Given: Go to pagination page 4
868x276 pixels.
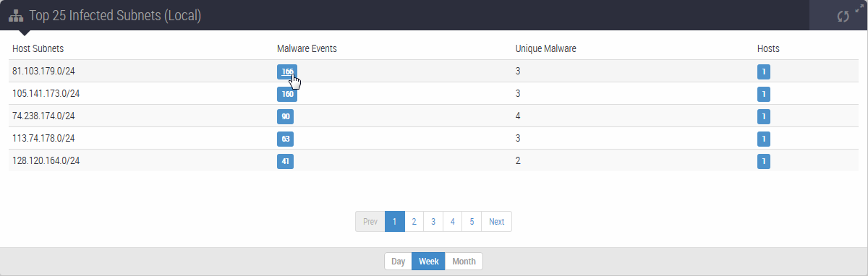Looking at the screenshot, I should pyautogui.click(x=452, y=222).
